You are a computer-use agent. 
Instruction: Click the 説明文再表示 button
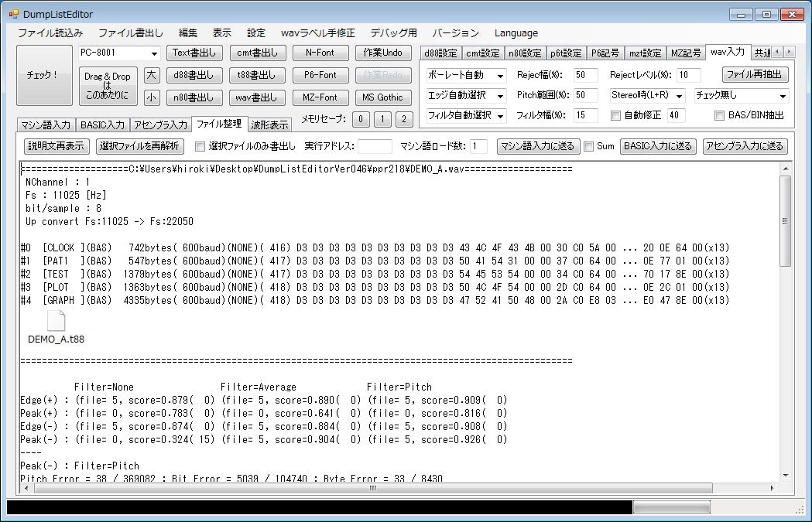click(x=57, y=146)
